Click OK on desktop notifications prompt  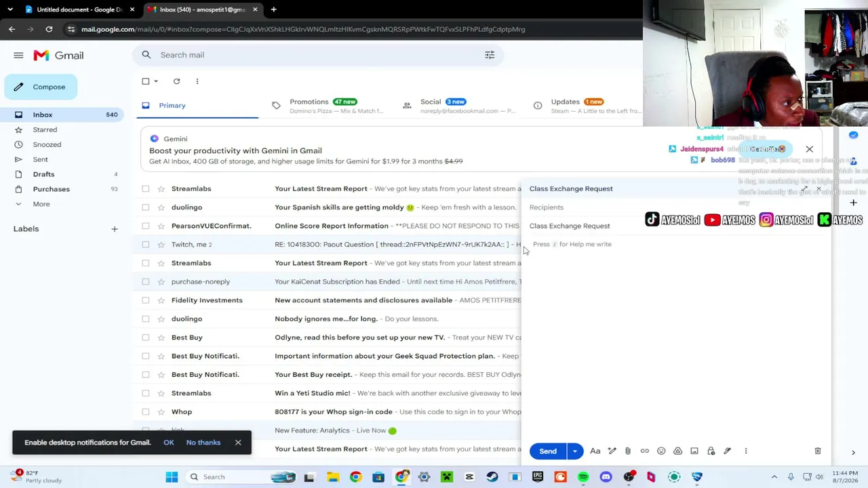pyautogui.click(x=169, y=443)
